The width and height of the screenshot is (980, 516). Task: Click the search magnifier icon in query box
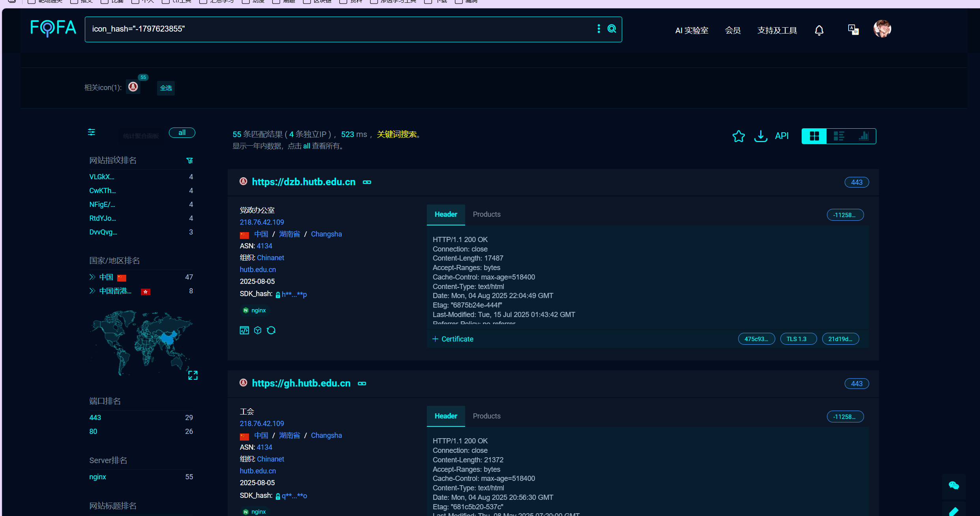click(x=612, y=29)
